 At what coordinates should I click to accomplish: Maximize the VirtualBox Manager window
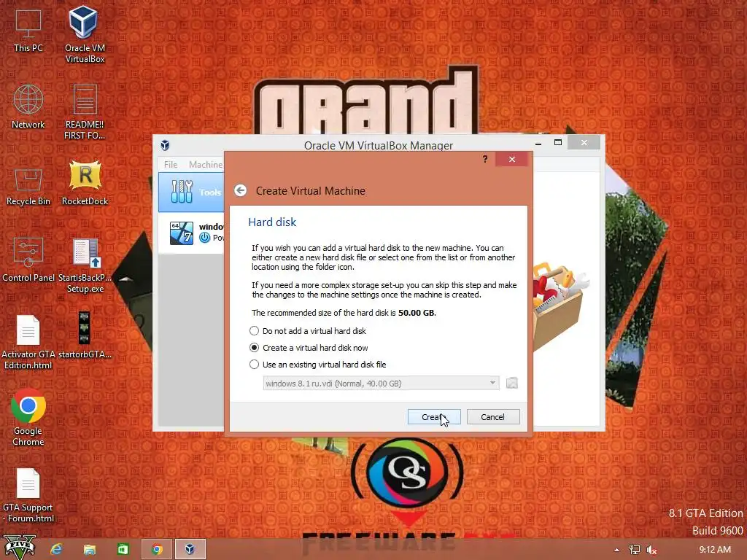coord(558,142)
